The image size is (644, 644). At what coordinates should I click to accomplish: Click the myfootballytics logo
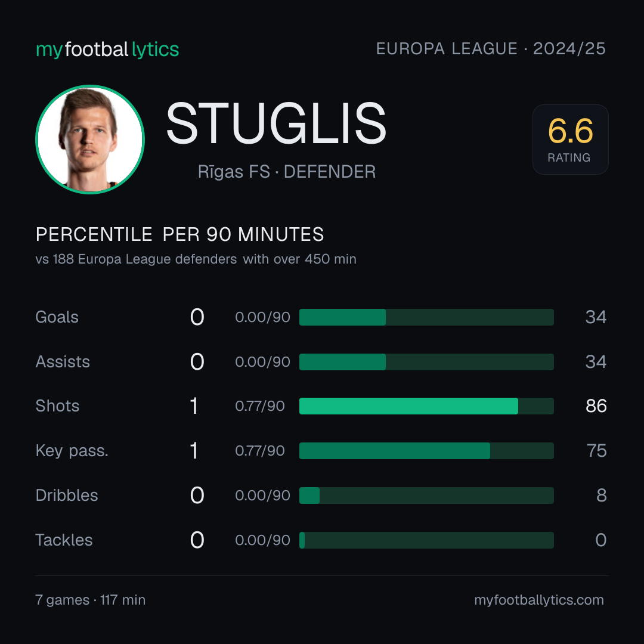[x=107, y=49]
